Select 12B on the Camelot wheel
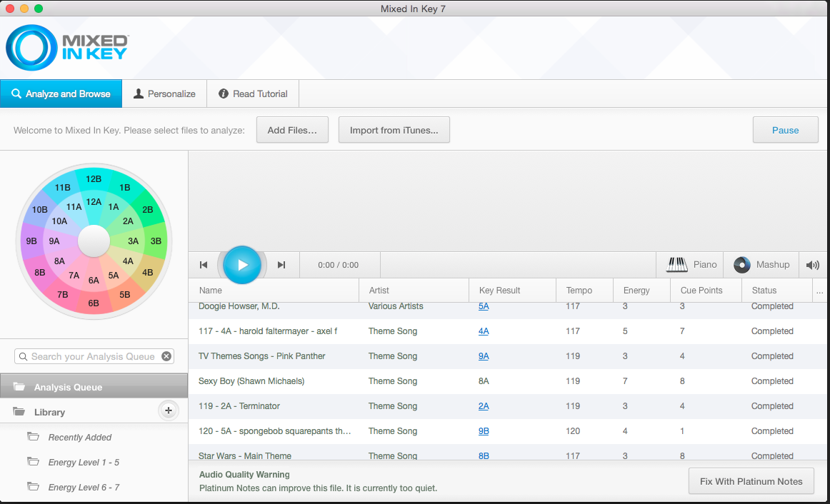Viewport: 830px width, 504px height. [94, 178]
